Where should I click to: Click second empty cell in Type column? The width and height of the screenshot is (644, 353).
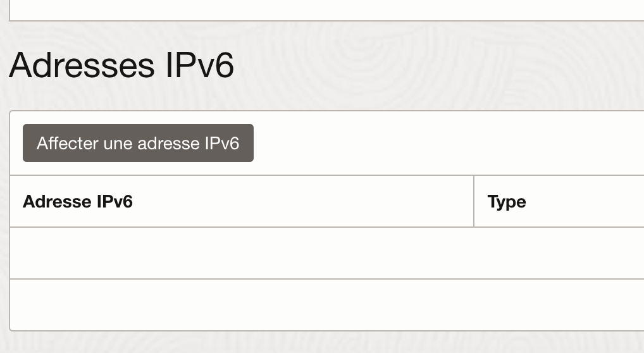tap(559, 305)
